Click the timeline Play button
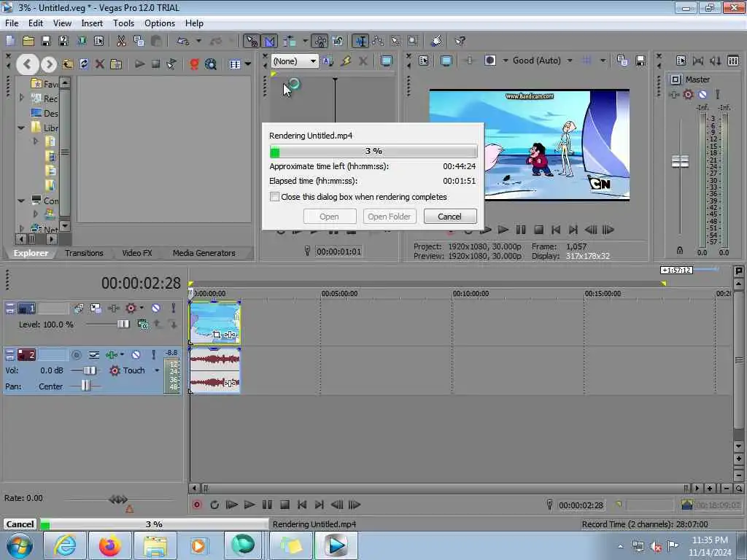This screenshot has height=560, width=747. pos(249,505)
